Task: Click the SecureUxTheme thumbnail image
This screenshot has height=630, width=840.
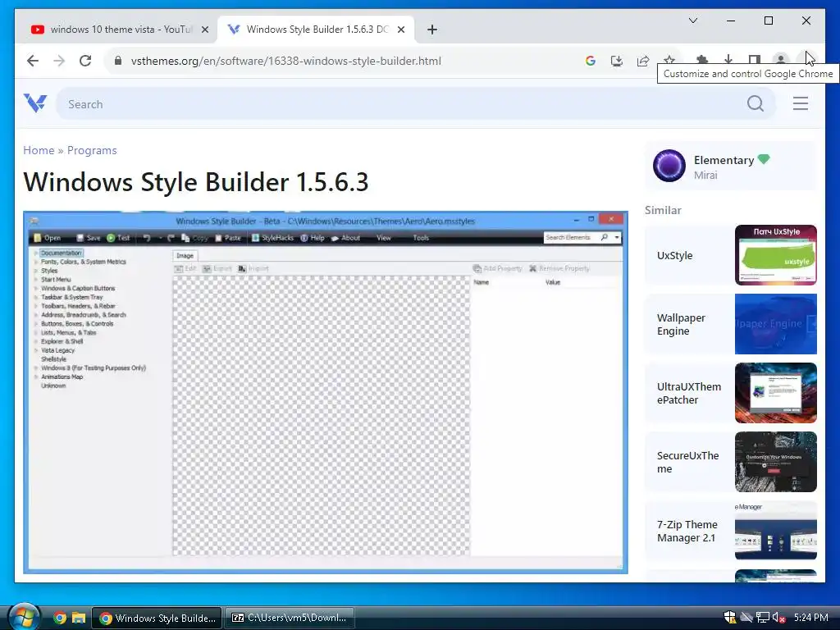Action: coord(776,462)
